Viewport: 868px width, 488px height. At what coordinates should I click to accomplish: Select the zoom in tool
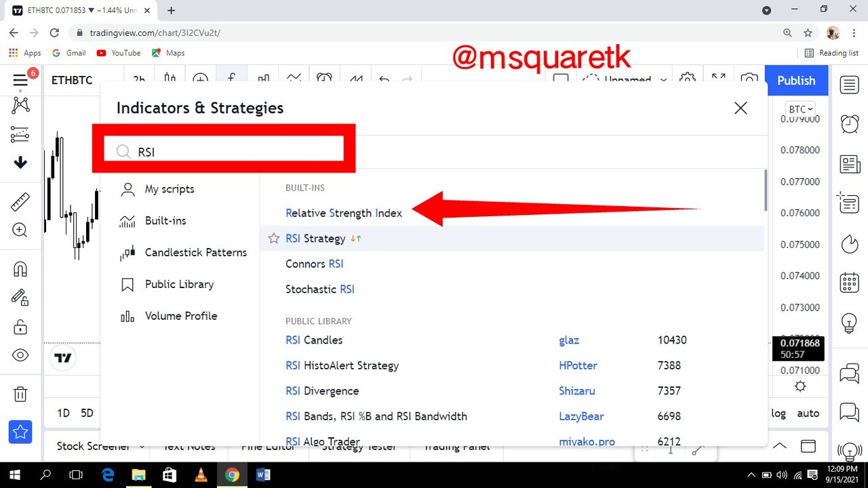pyautogui.click(x=20, y=230)
